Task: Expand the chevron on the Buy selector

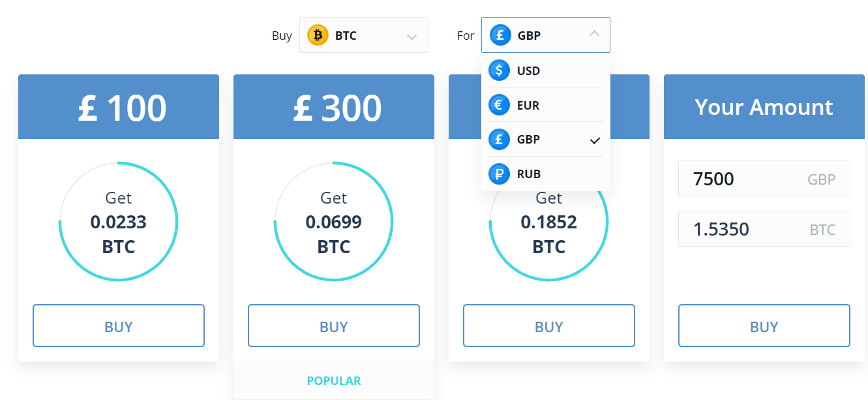Action: pos(412,35)
